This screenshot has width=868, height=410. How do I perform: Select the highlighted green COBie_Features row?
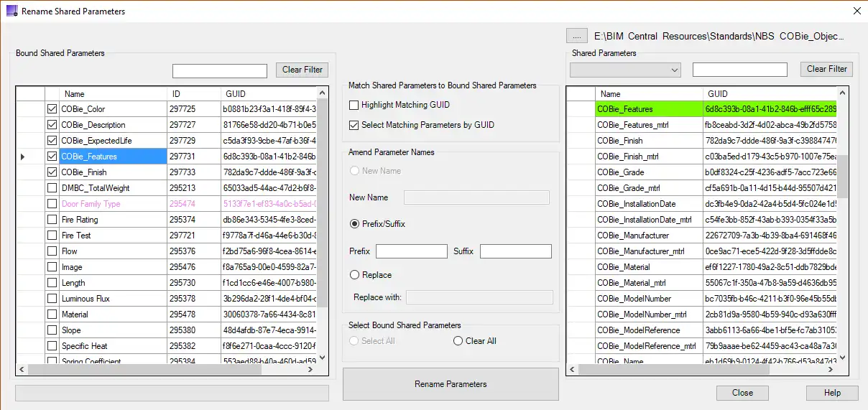click(648, 109)
